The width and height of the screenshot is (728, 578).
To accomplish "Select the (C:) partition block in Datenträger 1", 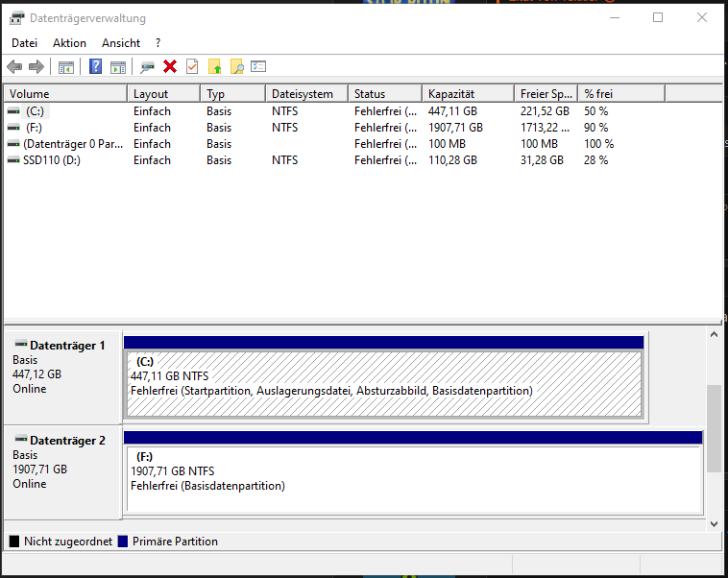I will click(384, 383).
